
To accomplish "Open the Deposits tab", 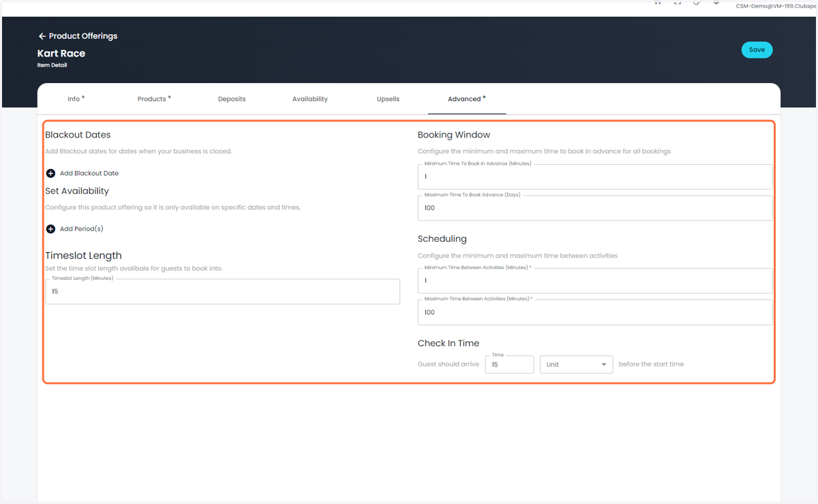I will 232,99.
